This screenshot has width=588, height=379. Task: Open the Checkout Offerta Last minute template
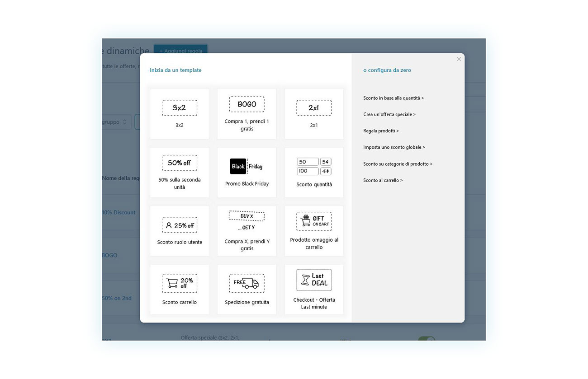(x=314, y=289)
